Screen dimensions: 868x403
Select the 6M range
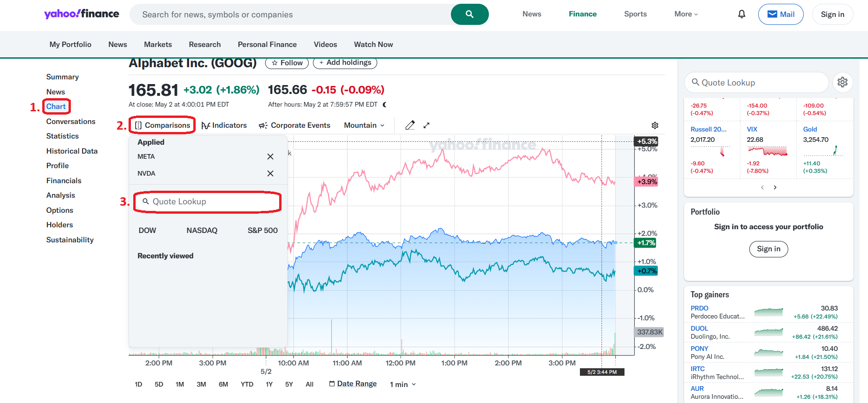[x=223, y=384]
